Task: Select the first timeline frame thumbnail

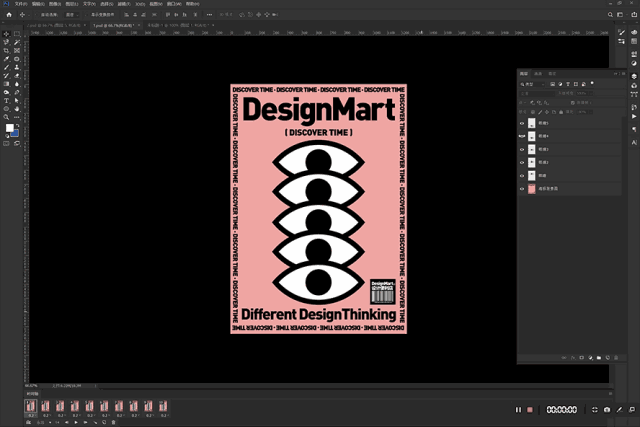Action: [30, 406]
